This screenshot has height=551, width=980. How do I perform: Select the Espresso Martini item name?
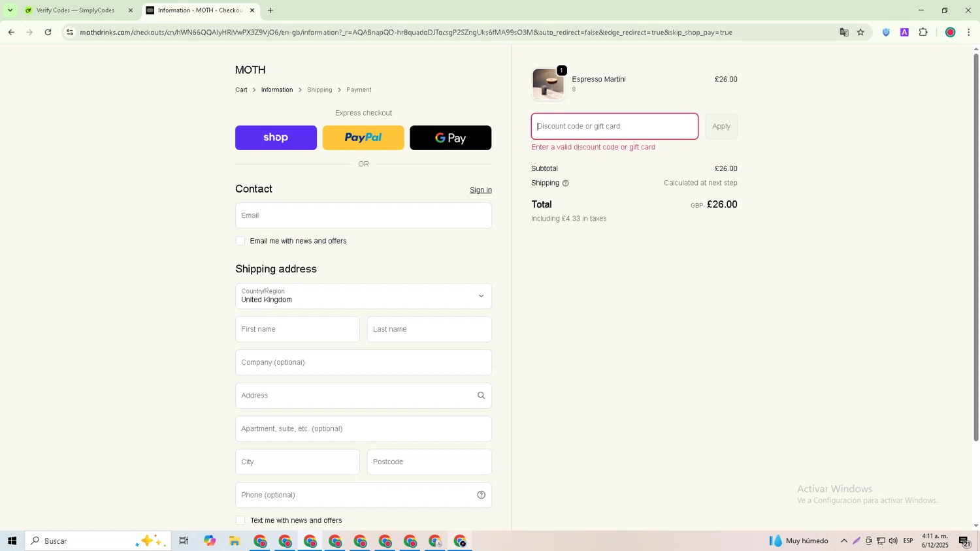click(598, 80)
